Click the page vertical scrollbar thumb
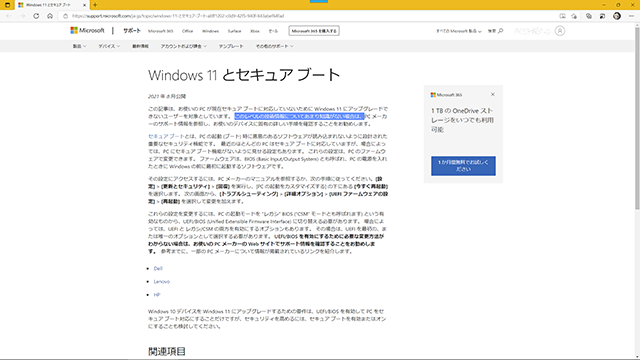 pos(637,118)
